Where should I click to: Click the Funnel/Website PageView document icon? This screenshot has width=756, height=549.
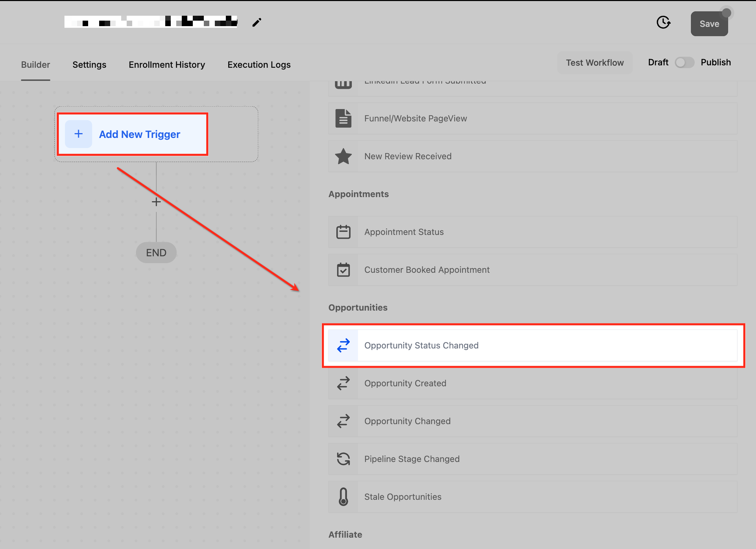[x=343, y=119]
